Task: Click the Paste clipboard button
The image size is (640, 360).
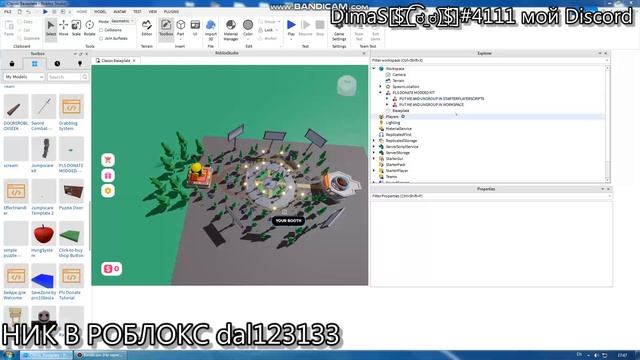Action: coord(9,28)
